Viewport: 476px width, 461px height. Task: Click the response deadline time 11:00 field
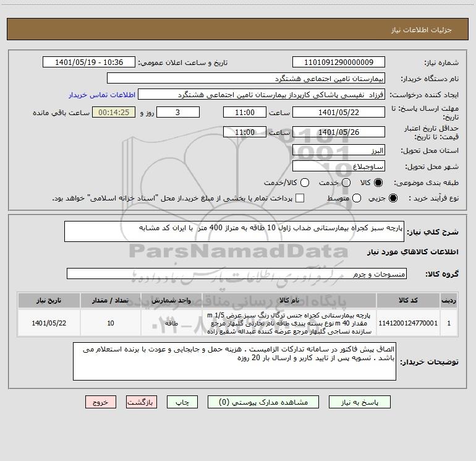(x=245, y=112)
